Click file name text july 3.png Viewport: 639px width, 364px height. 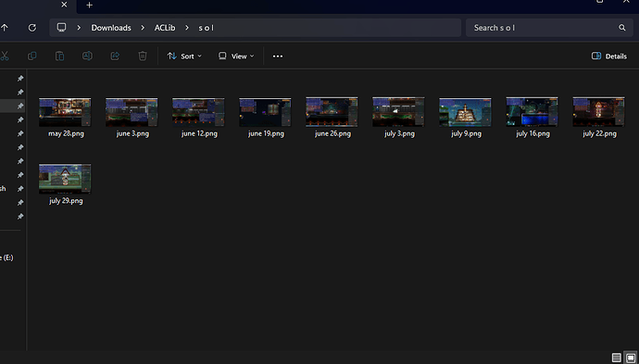pyautogui.click(x=399, y=133)
